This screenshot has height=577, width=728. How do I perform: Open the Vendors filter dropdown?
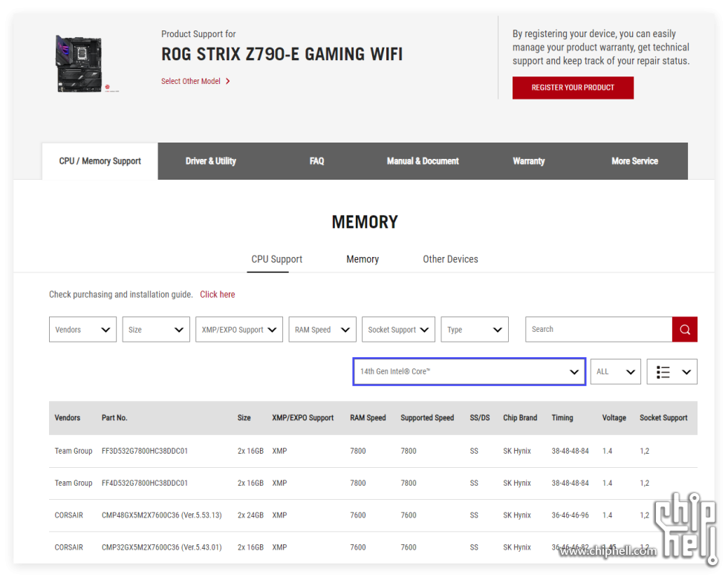point(82,330)
